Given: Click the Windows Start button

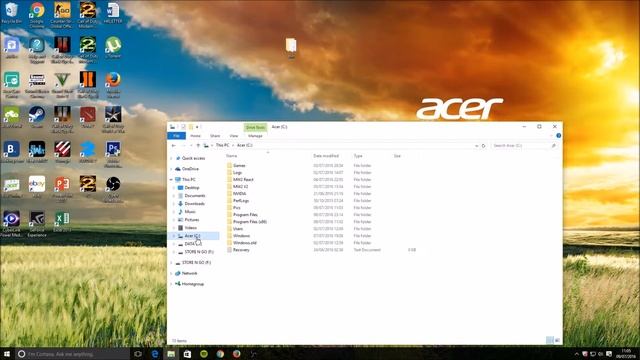Looking at the screenshot, I should [7, 354].
